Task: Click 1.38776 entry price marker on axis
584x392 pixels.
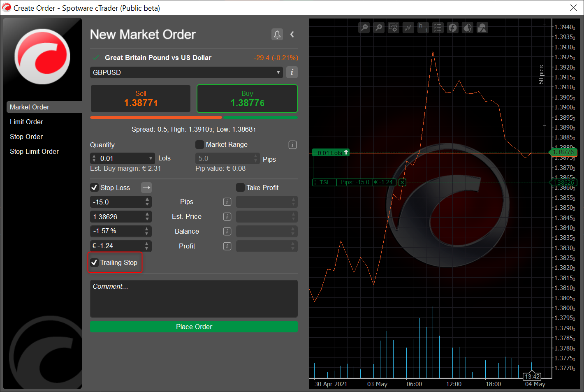Action: tap(563, 153)
